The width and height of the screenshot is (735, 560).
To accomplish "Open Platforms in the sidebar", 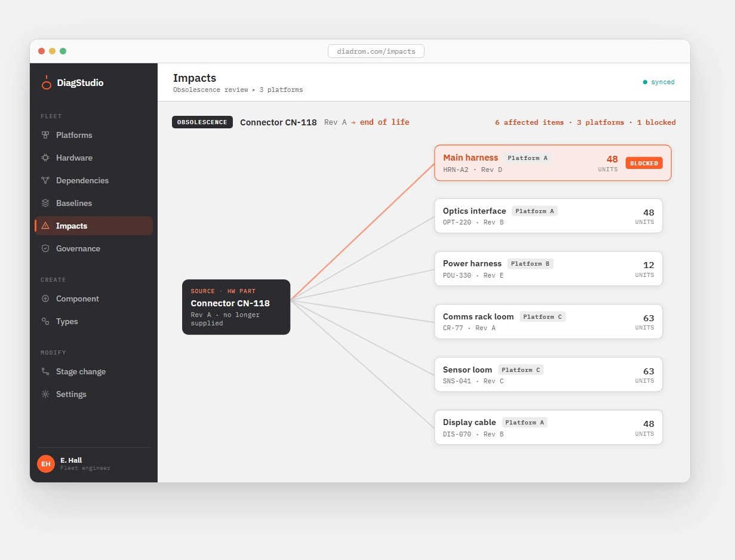I will (x=94, y=136).
